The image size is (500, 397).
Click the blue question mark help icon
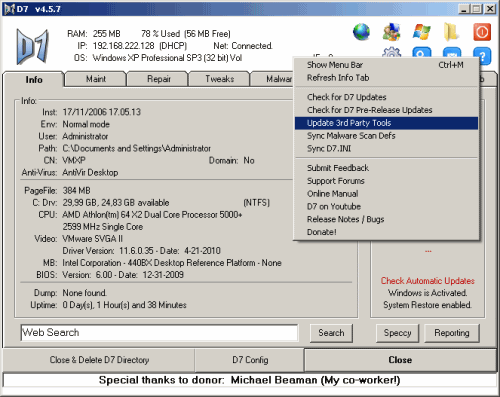[x=483, y=56]
